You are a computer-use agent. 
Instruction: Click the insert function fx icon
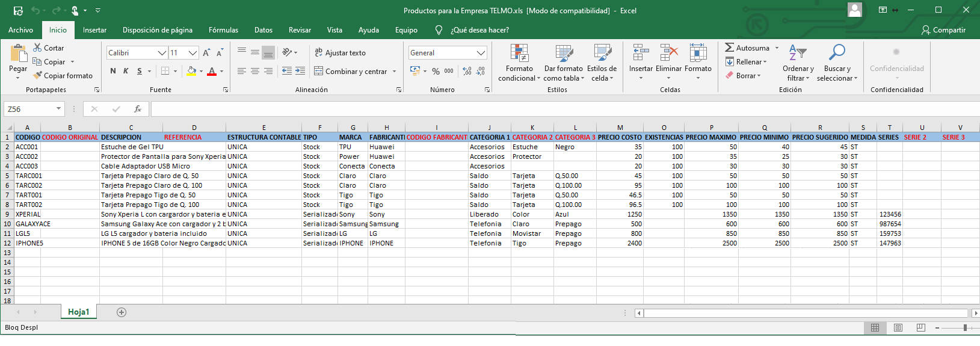pyautogui.click(x=138, y=109)
